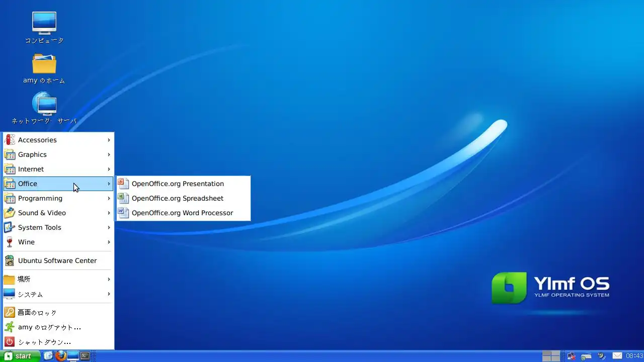Click the Wine glass icon in menu
The image size is (644, 362).
pos(10,242)
